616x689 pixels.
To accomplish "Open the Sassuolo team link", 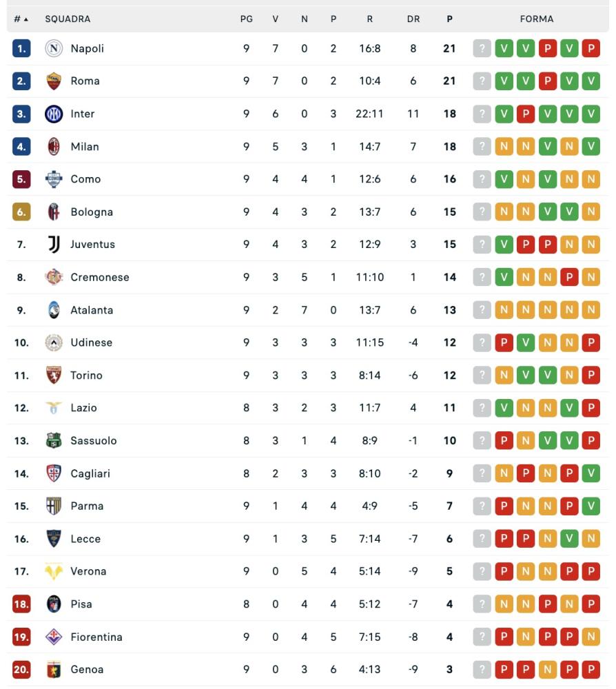I will [94, 441].
